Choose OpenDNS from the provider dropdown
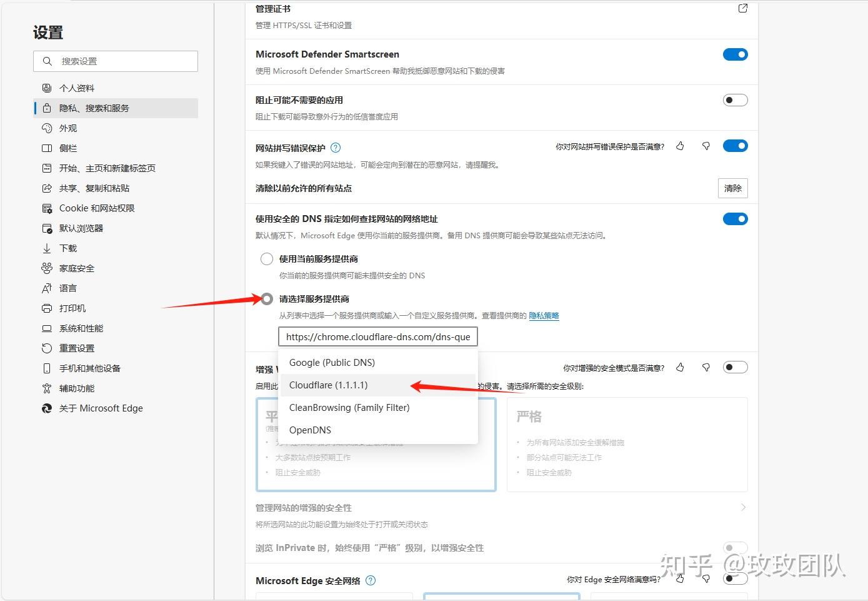Viewport: 868px width, 601px height. pos(310,430)
